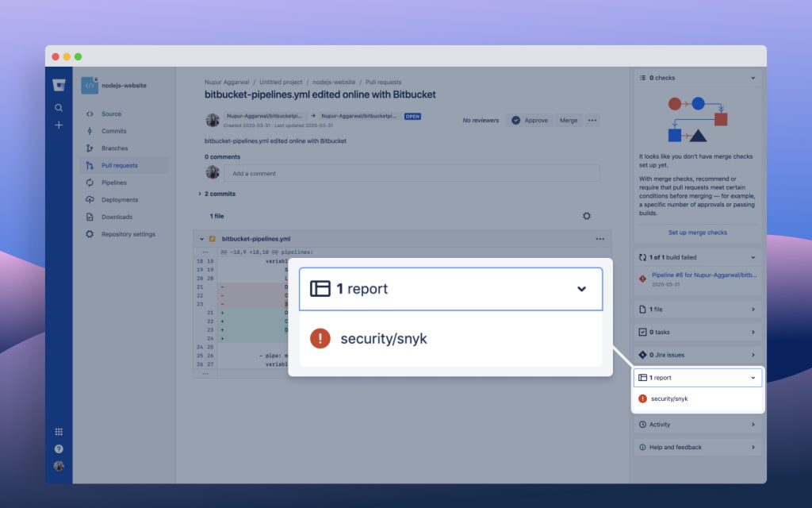Screen dimensions: 812x508
Task: Expand hidden lines below diff
Action: (x=205, y=373)
